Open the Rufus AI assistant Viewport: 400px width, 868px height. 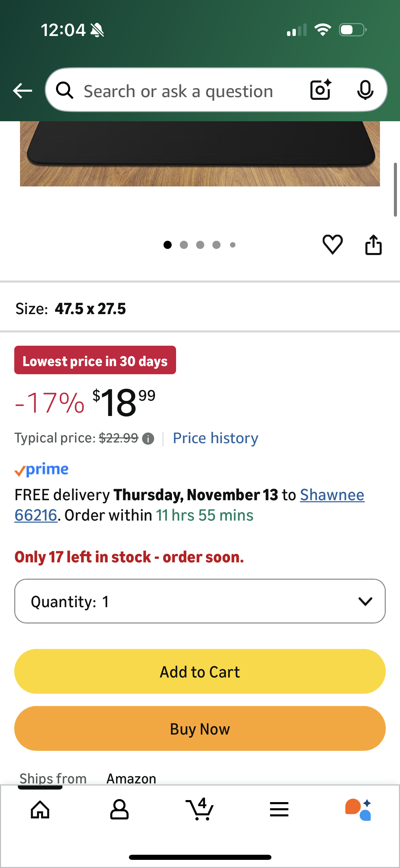pos(359,811)
